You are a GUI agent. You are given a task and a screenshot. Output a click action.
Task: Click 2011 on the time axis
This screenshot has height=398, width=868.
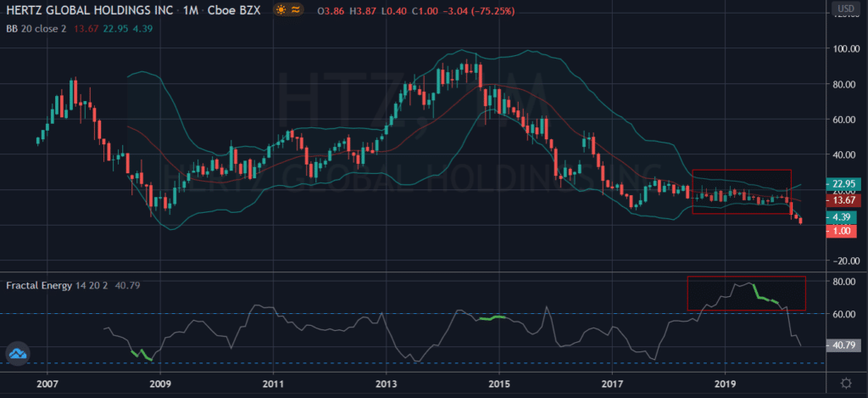[x=273, y=383]
